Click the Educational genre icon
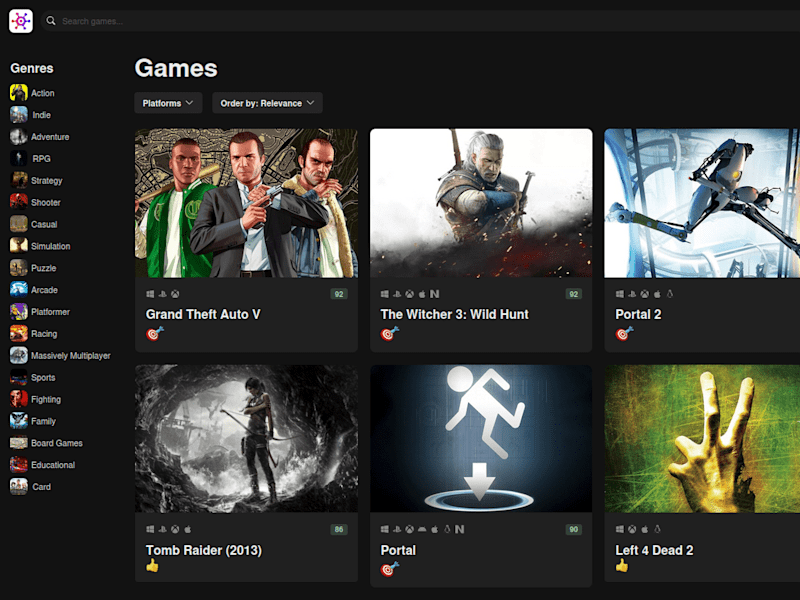 coord(19,465)
